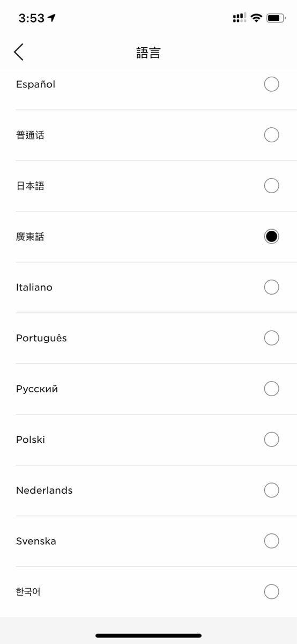Select the Polski radio button
Image resolution: width=297 pixels, height=644 pixels.
[x=272, y=440]
